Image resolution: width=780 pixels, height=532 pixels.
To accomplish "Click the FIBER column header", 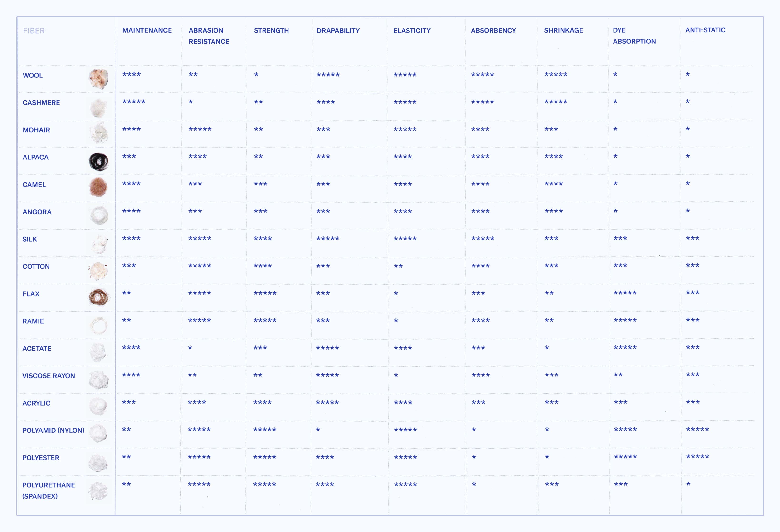I will pos(34,31).
